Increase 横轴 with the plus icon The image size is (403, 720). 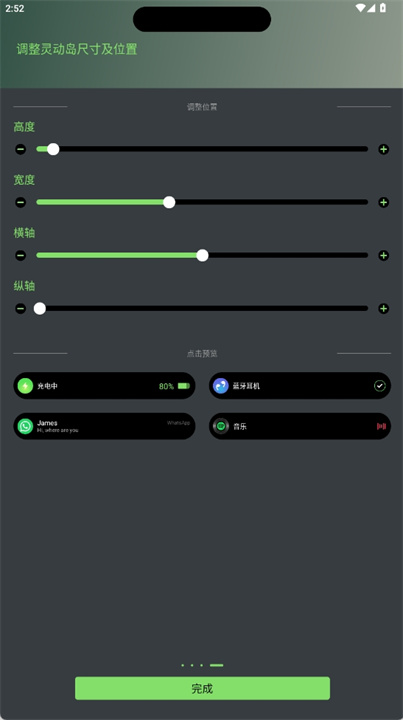pos(384,255)
